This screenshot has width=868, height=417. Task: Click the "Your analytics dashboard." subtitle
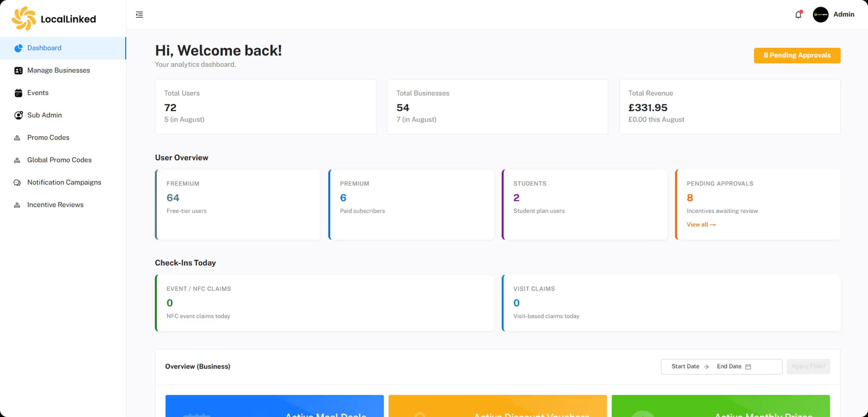click(195, 64)
